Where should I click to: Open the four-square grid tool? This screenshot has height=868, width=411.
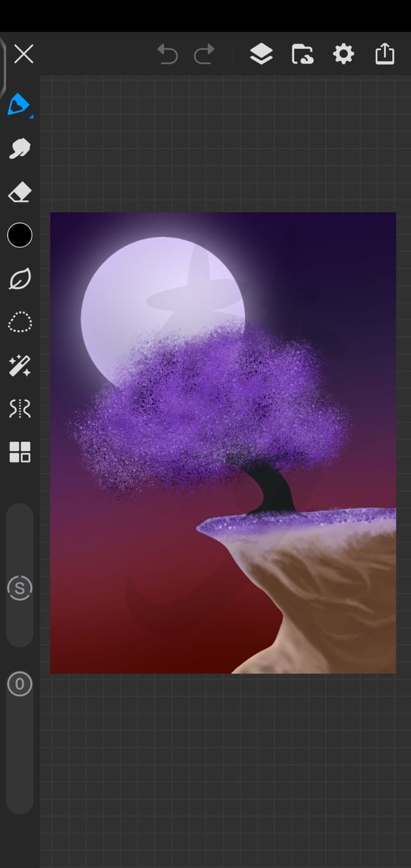point(20,452)
